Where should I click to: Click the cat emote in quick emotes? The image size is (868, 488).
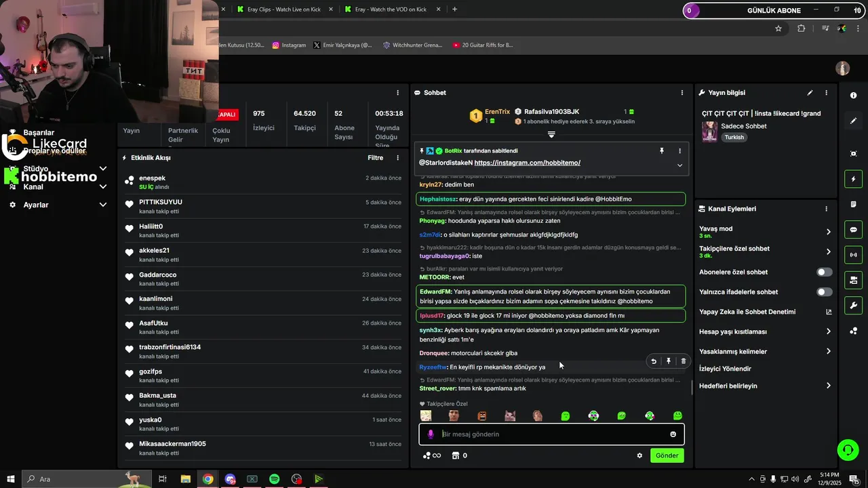[509, 415]
